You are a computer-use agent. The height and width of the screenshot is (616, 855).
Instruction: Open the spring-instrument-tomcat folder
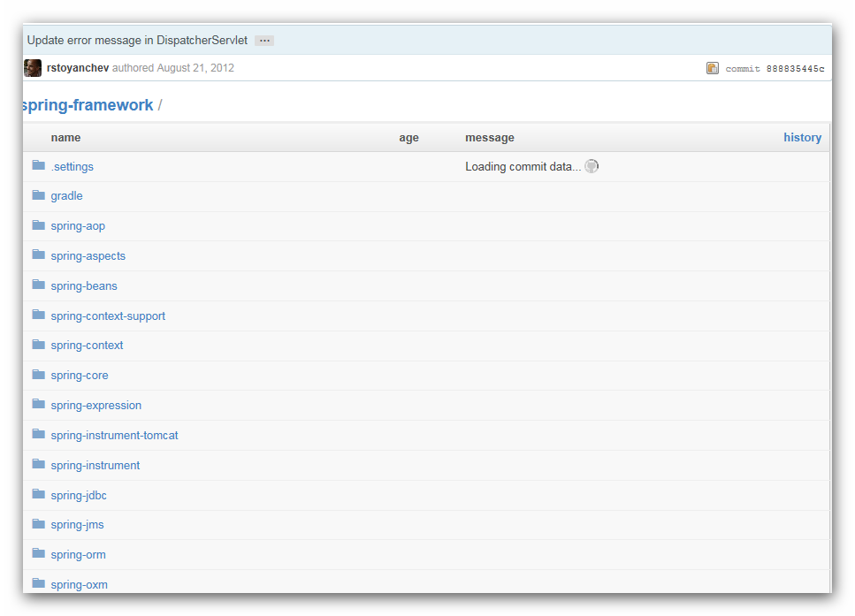point(115,436)
